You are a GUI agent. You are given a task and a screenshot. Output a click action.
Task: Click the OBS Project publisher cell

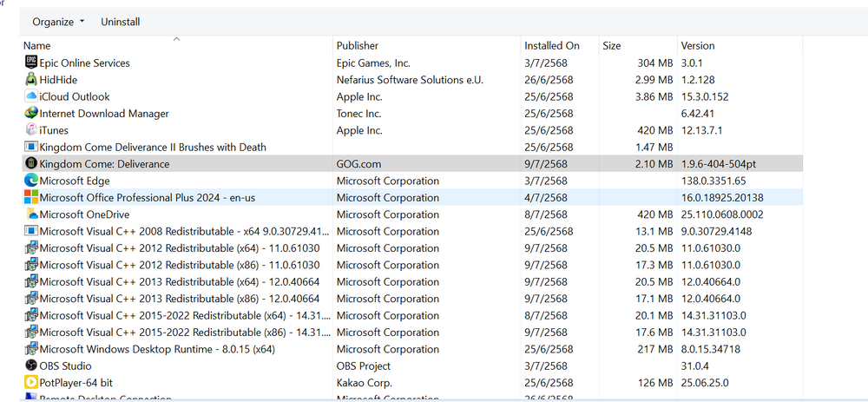pos(363,366)
